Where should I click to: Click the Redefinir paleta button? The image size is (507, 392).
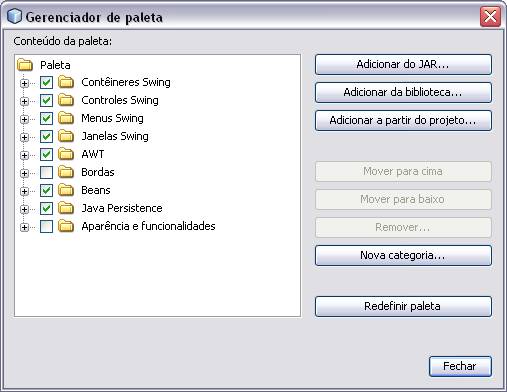pos(403,306)
